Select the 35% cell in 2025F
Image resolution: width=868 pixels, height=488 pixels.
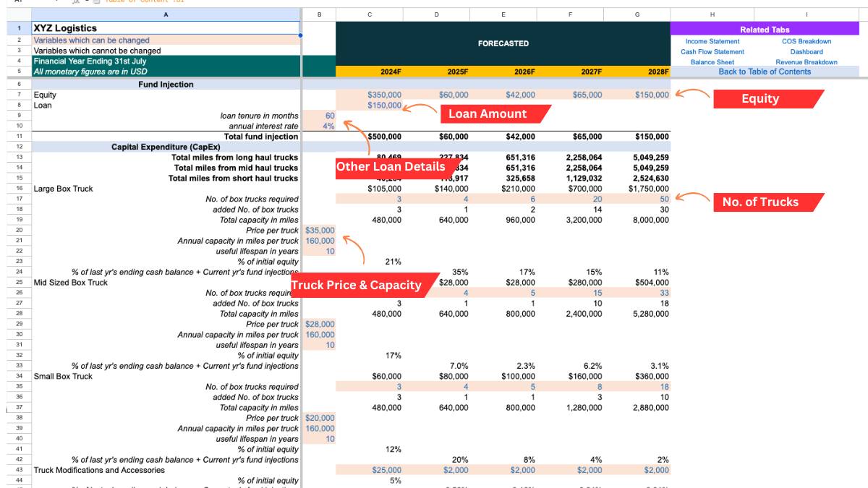(x=436, y=272)
